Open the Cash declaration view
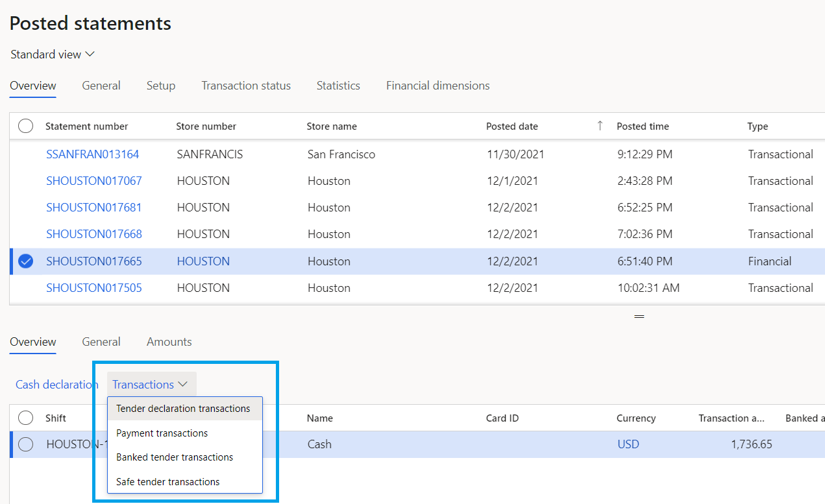The height and width of the screenshot is (504, 825). click(x=56, y=384)
